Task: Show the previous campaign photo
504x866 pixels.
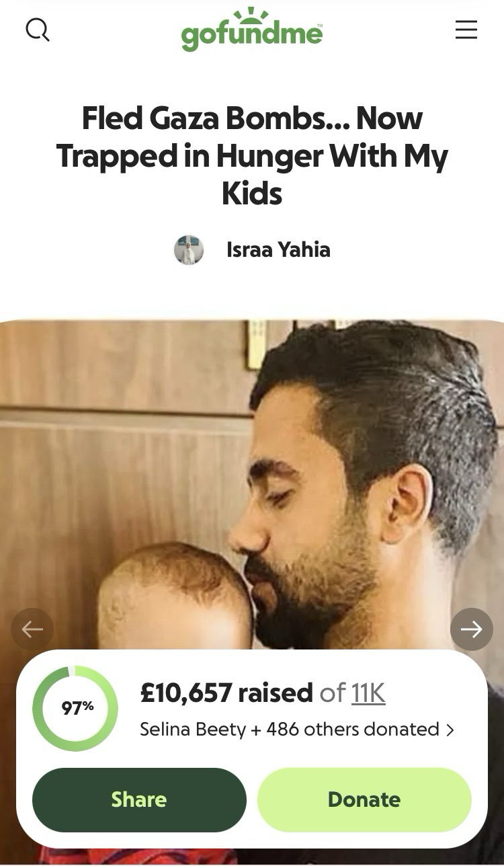Action: [x=32, y=629]
